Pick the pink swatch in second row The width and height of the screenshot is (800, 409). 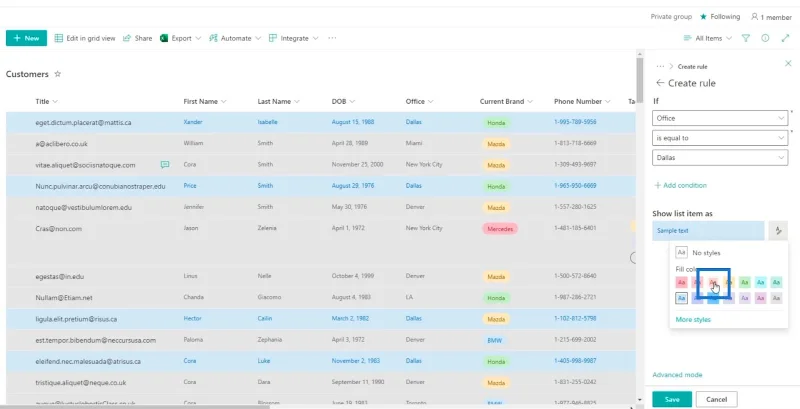tap(760, 298)
